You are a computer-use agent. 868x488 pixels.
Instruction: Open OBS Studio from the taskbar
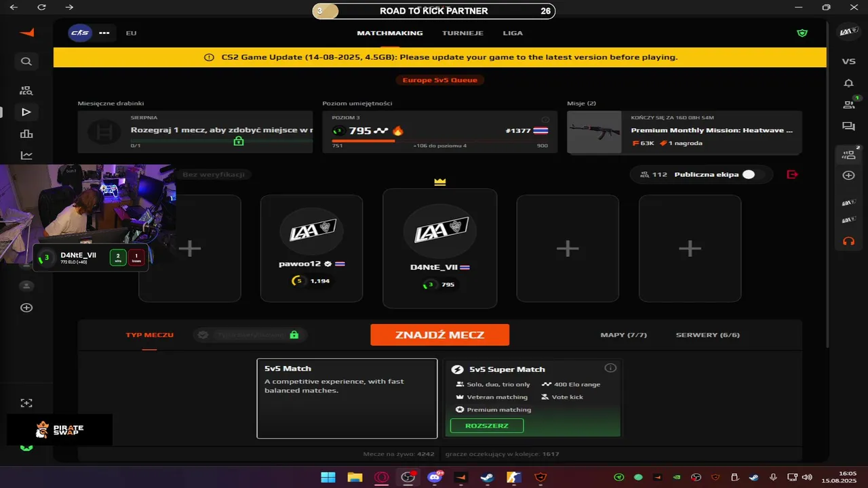(x=408, y=477)
